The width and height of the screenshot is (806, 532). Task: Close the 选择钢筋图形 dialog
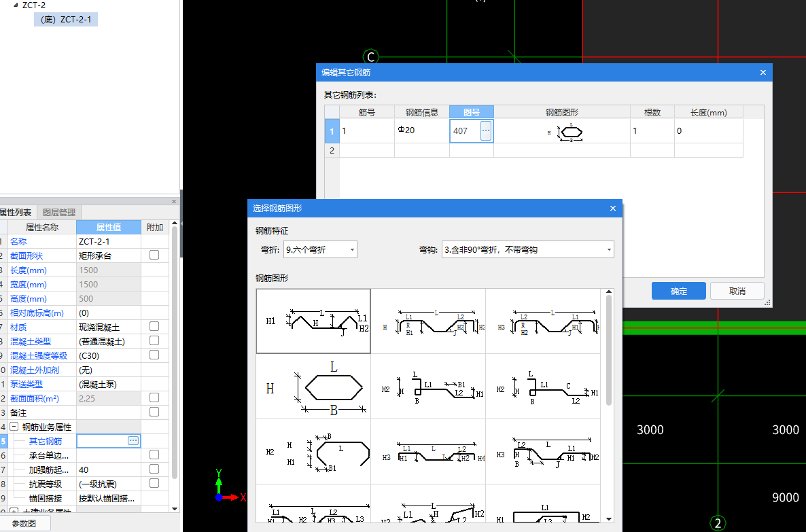(613, 208)
